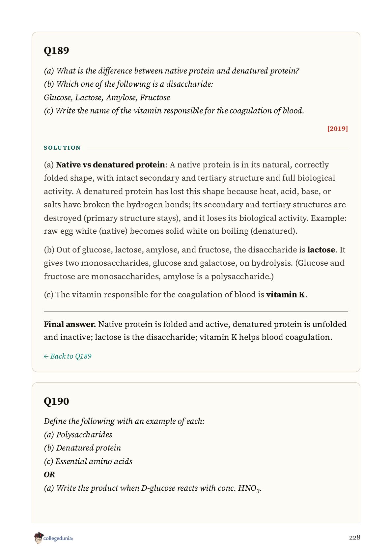
Task: Click the Glucose, Lactose, Amylose, Fructose line
Action: coord(107,98)
